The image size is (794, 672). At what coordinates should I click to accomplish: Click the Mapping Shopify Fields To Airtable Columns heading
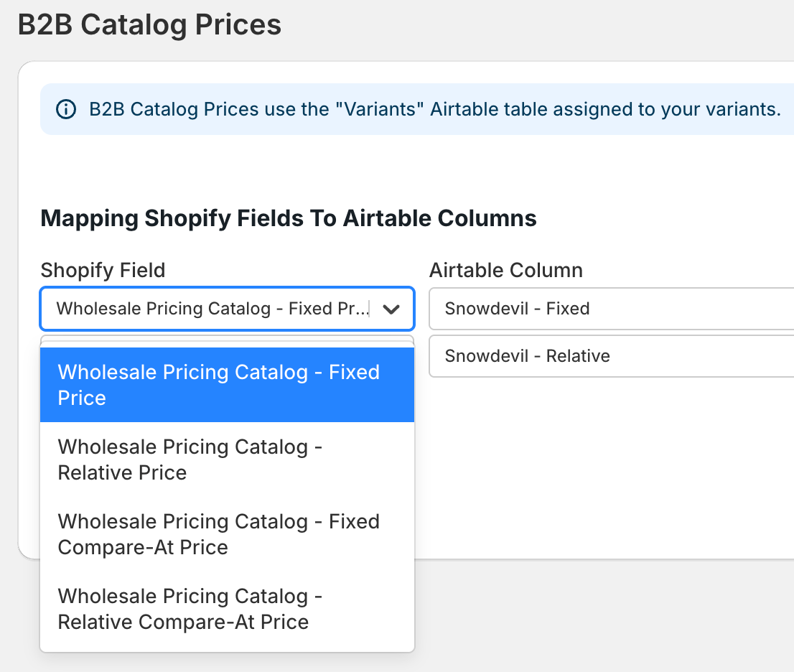(x=289, y=218)
